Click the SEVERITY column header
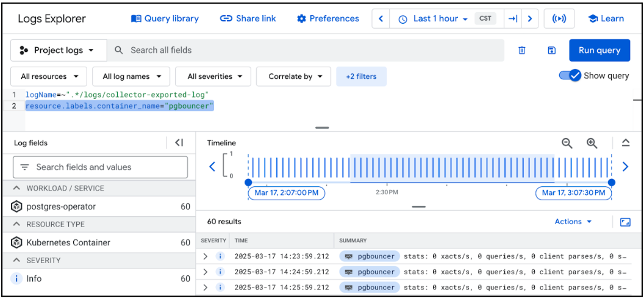The image size is (644, 298). point(213,241)
